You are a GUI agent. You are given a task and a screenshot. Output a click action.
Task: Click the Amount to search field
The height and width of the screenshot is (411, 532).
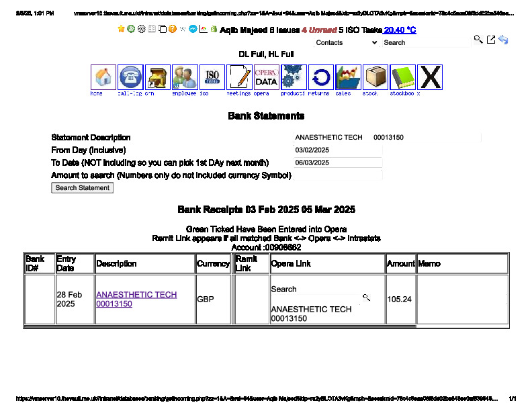coord(338,175)
